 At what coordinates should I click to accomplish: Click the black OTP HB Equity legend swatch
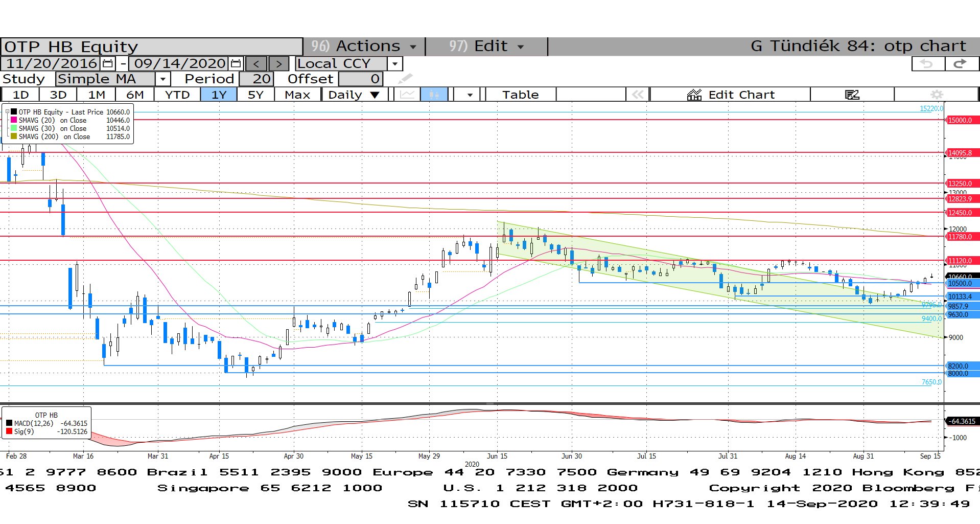pos(14,112)
